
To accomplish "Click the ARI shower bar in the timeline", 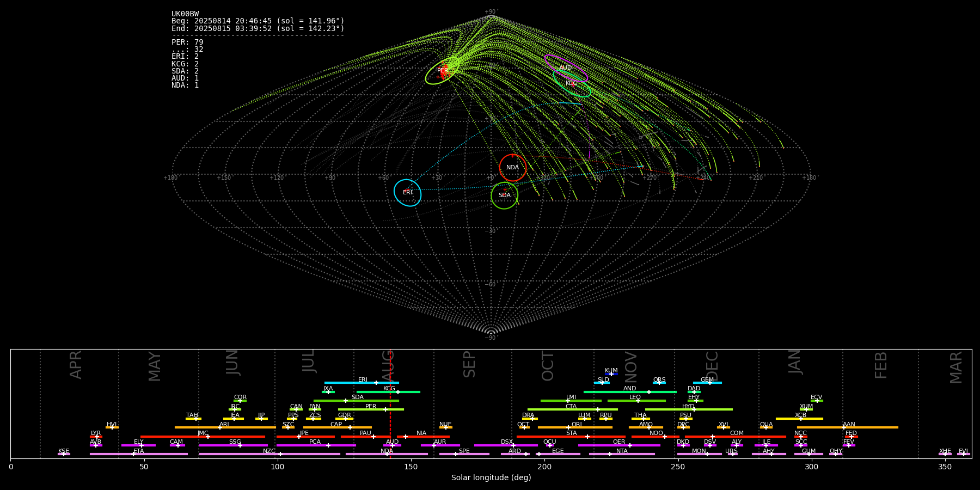I will (x=225, y=427).
